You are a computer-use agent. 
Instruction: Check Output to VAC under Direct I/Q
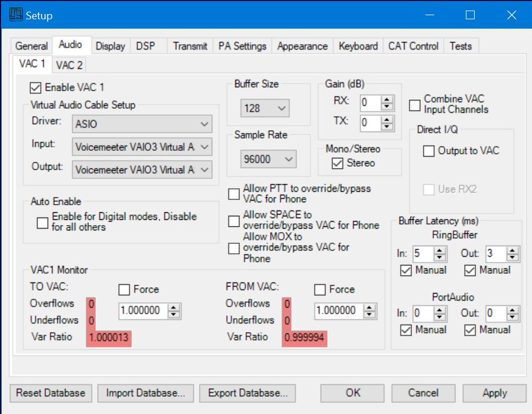coord(429,151)
